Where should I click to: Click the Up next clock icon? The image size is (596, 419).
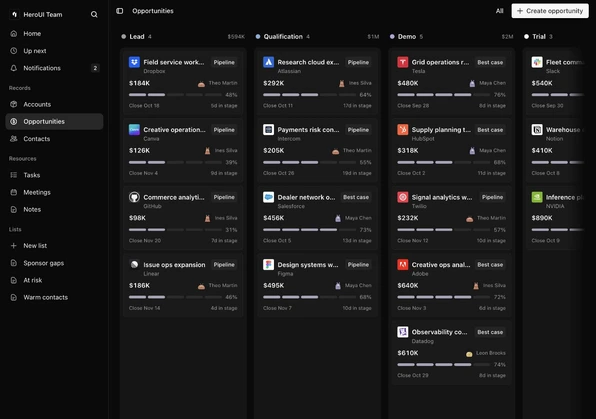click(x=14, y=51)
